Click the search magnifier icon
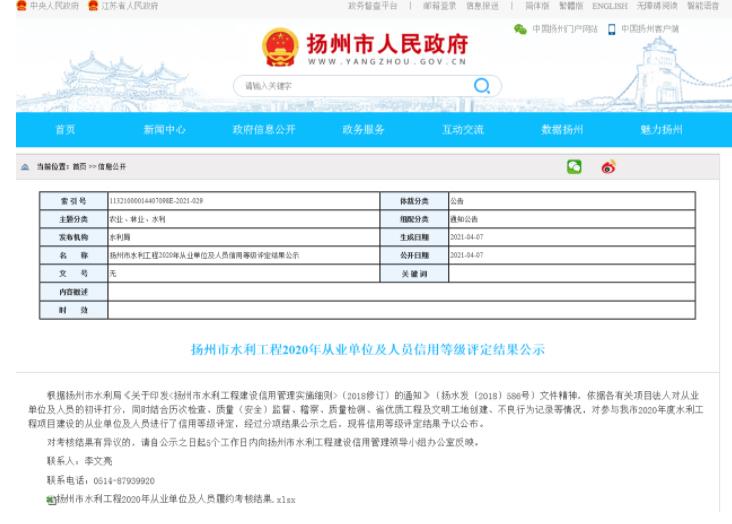 (482, 86)
